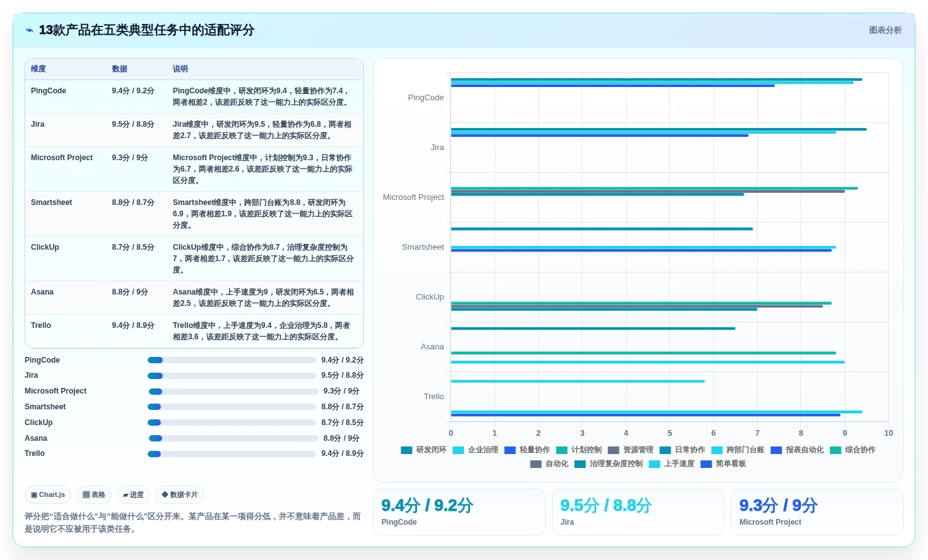Toggle the 报表自动化 legend series
The height and width of the screenshot is (560, 928).
point(797,450)
